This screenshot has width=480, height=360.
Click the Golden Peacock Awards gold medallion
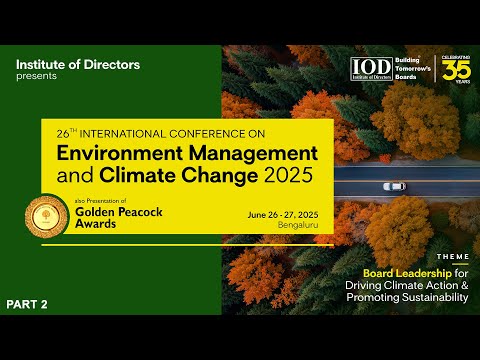tap(46, 217)
